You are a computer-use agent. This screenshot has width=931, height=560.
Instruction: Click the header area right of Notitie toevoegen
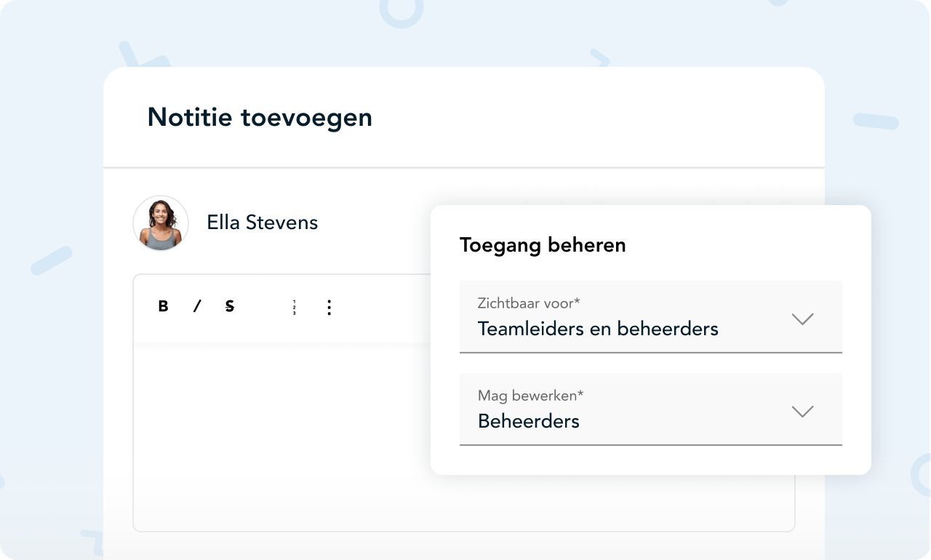pyautogui.click(x=596, y=117)
